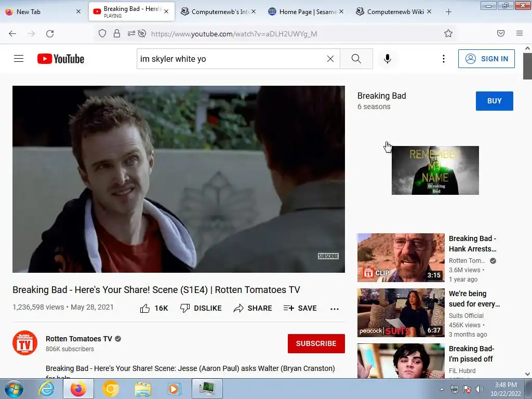Open Rotten Tomatoes TV channel avatar

tap(25, 343)
